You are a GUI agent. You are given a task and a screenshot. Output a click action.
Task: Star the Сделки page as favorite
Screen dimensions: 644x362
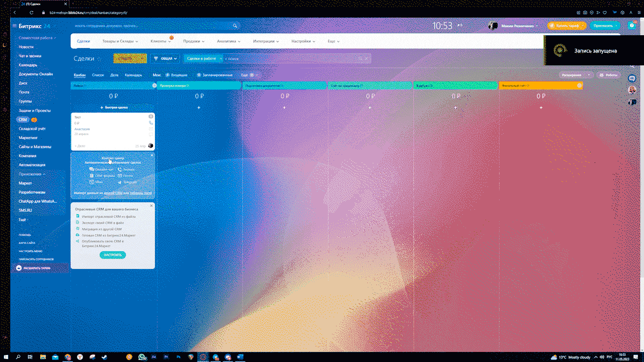[x=99, y=58]
